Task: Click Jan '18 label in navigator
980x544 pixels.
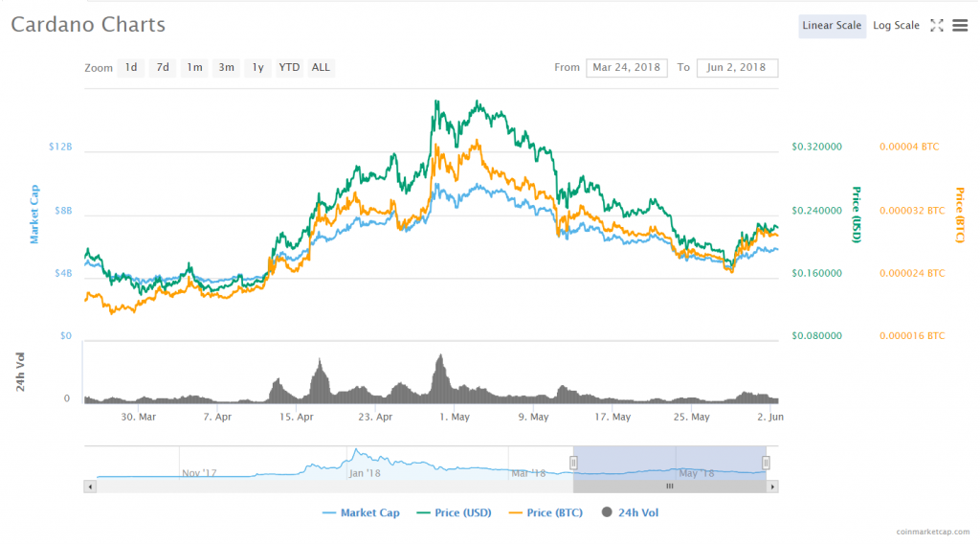Action: point(365,473)
